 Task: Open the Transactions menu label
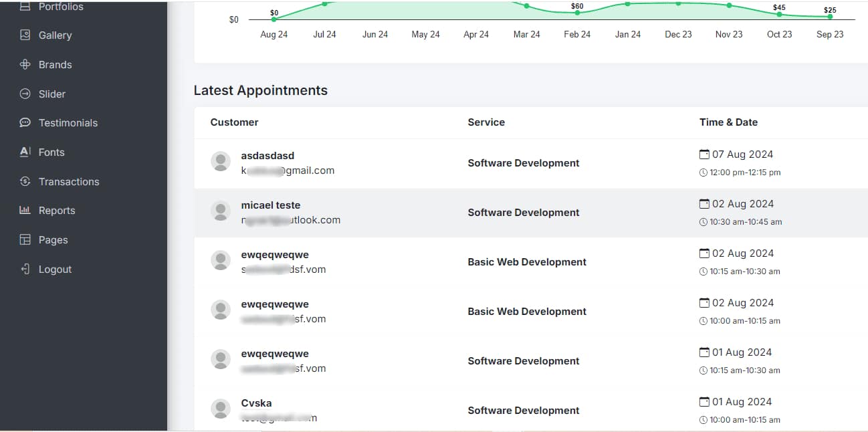coord(69,181)
